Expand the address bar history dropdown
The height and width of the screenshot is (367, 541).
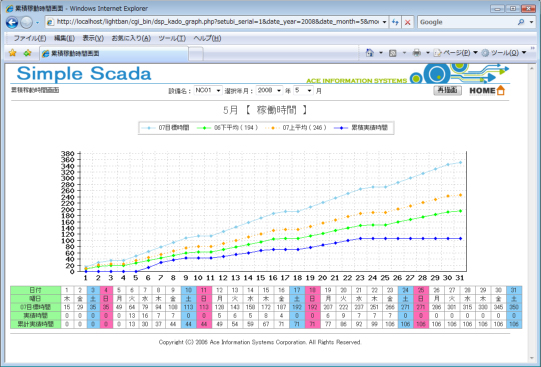(384, 22)
